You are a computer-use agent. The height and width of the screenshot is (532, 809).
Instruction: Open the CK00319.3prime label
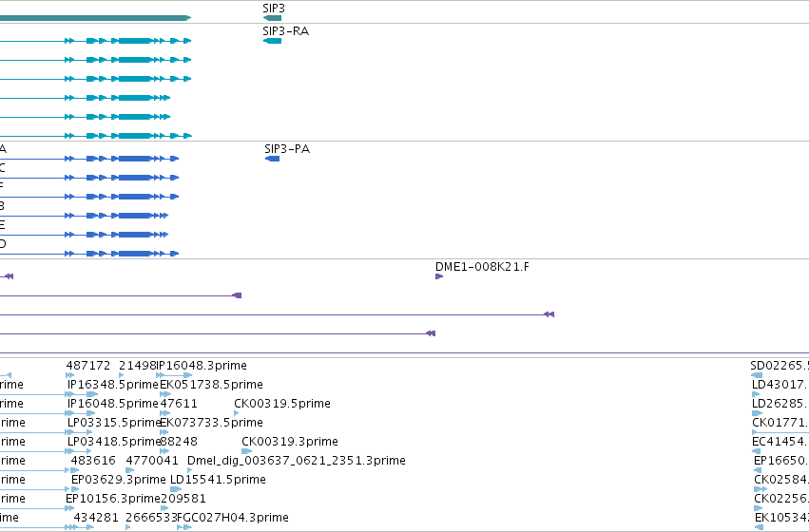tap(289, 442)
